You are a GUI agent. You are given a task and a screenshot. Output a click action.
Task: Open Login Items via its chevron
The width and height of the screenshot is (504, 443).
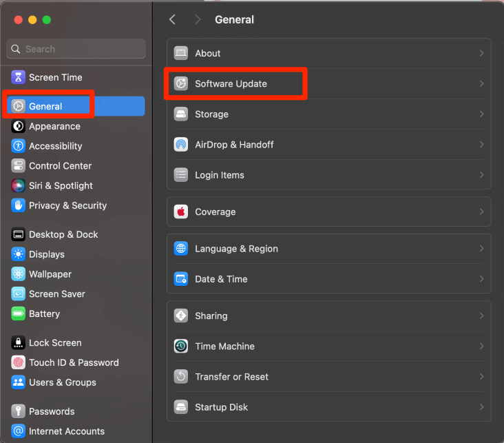pos(481,175)
